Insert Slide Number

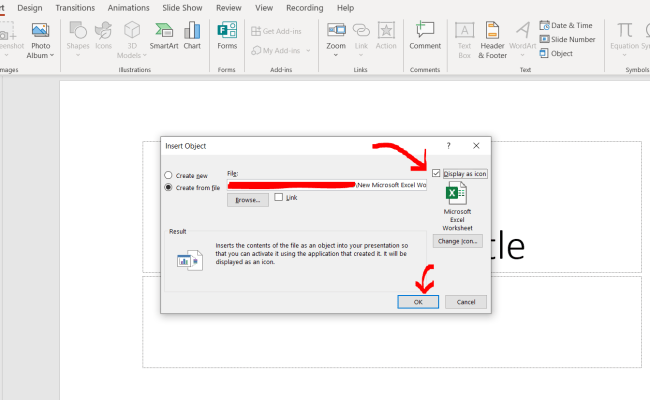568,39
